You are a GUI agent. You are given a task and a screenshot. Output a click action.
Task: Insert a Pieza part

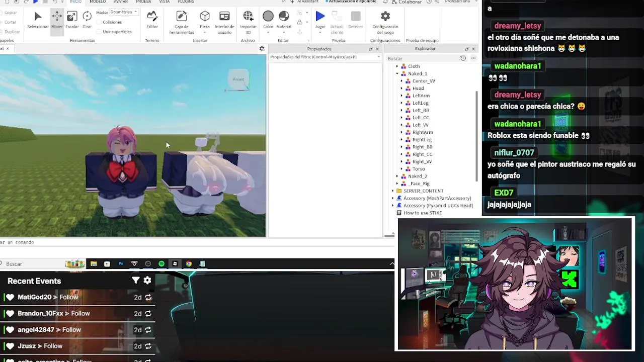pyautogui.click(x=205, y=20)
